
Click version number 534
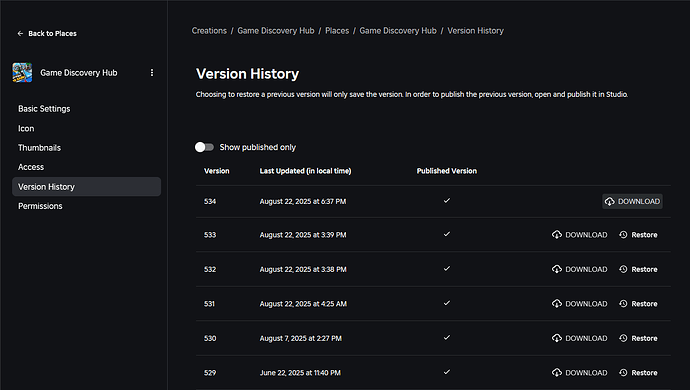click(x=210, y=201)
